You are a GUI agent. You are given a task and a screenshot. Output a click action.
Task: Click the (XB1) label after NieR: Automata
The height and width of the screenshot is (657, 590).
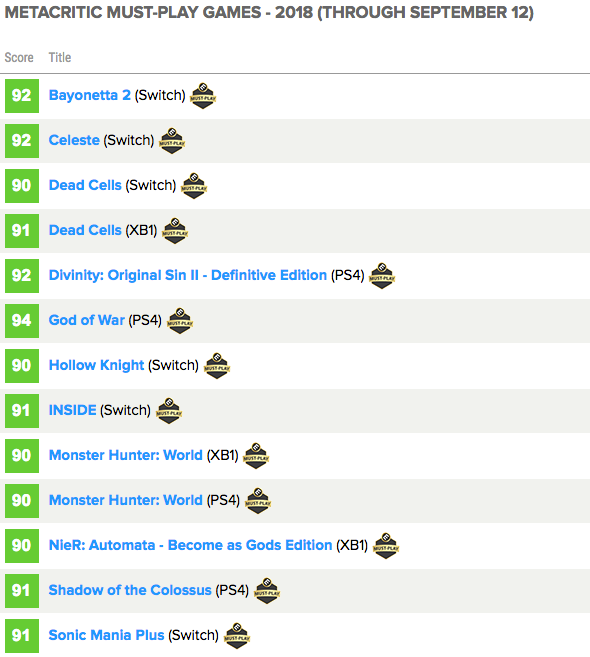click(352, 546)
